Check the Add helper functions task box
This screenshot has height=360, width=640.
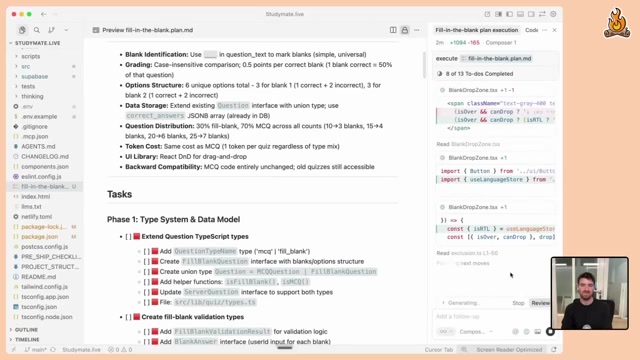click(x=147, y=282)
